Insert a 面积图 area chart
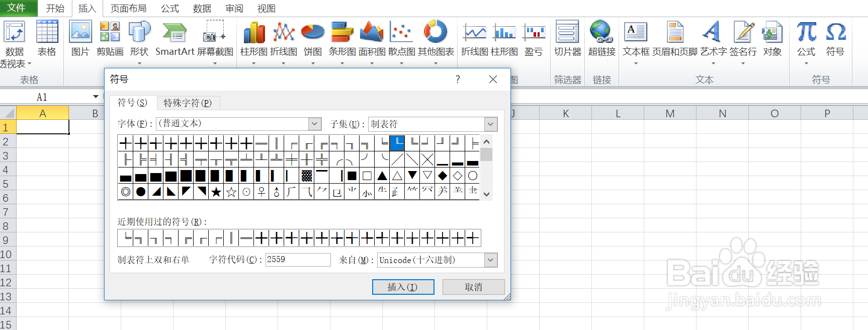This screenshot has width=868, height=330. [372, 43]
